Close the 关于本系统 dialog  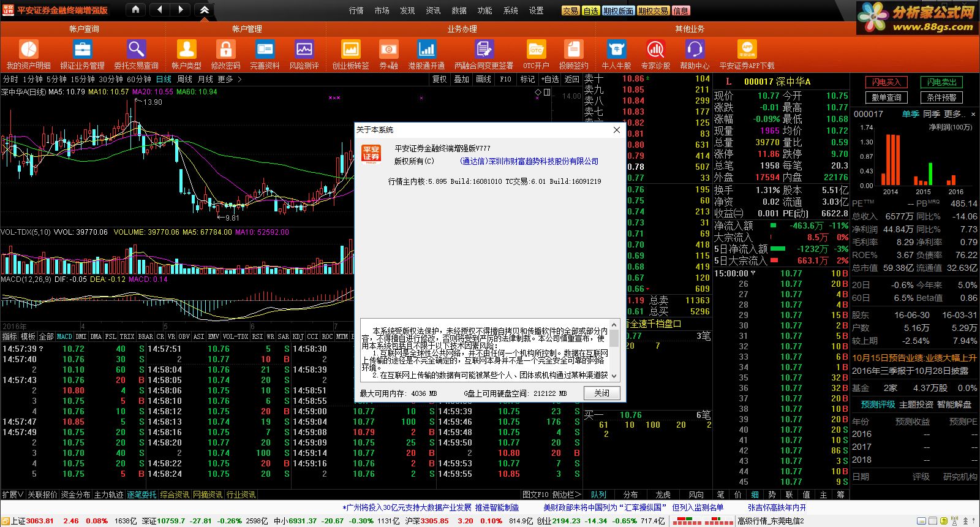pos(617,130)
